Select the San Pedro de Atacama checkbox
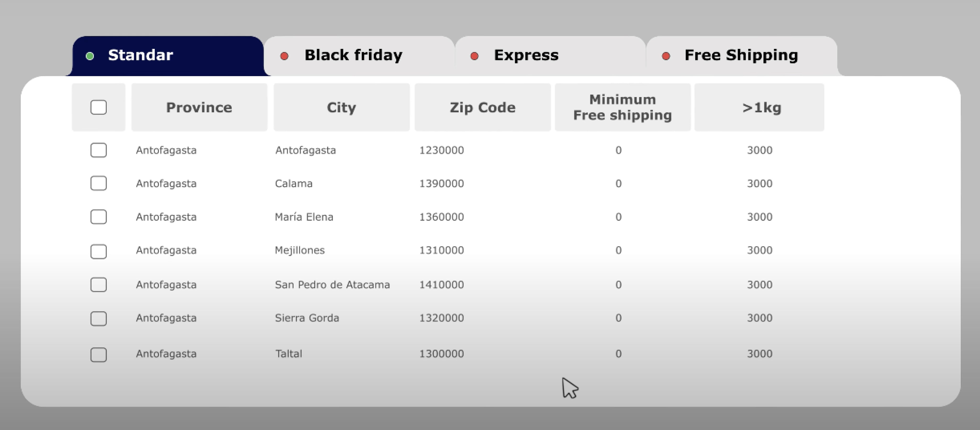 coord(99,285)
